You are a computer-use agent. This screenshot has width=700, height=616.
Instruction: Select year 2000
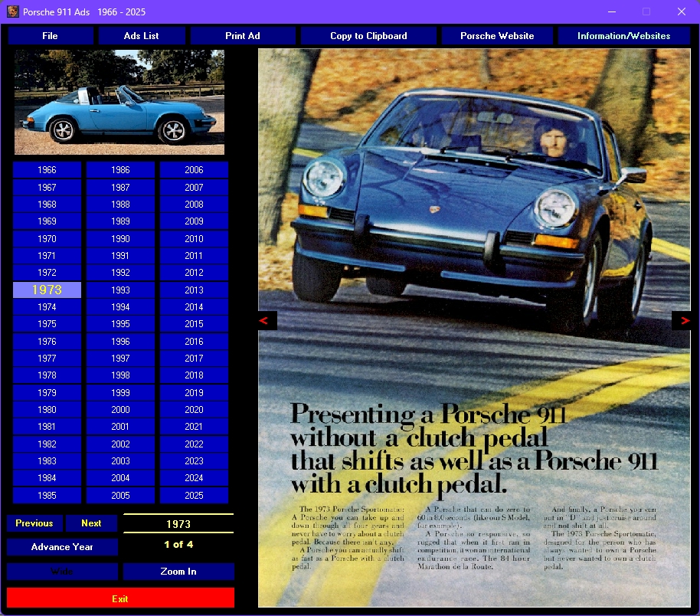click(x=120, y=410)
